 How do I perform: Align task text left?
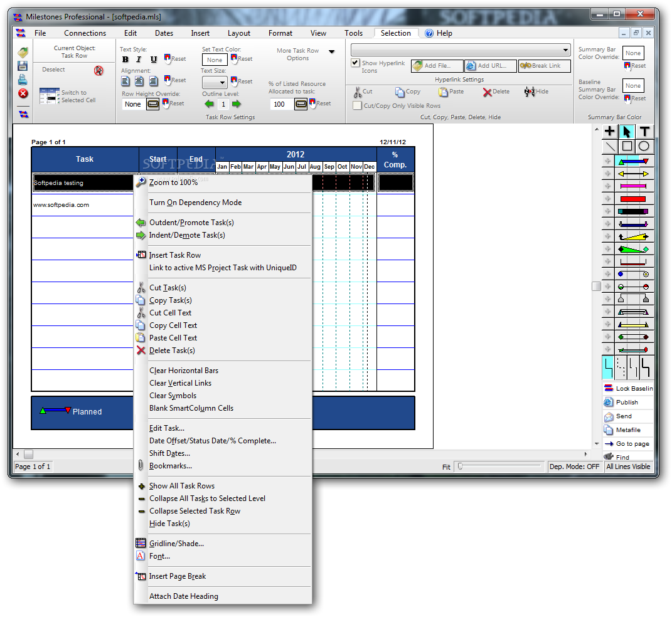(125, 80)
